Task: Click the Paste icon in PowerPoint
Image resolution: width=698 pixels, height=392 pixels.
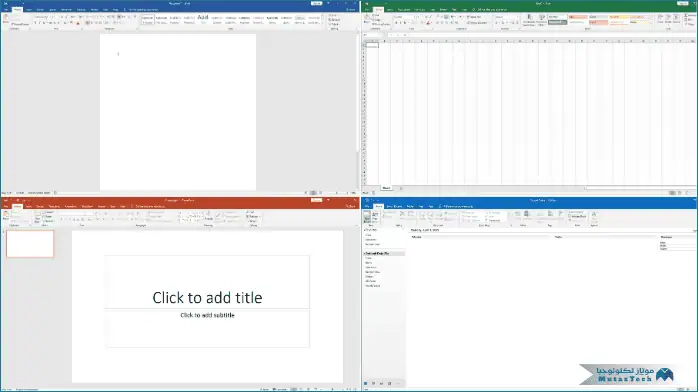Action: [x=6, y=215]
